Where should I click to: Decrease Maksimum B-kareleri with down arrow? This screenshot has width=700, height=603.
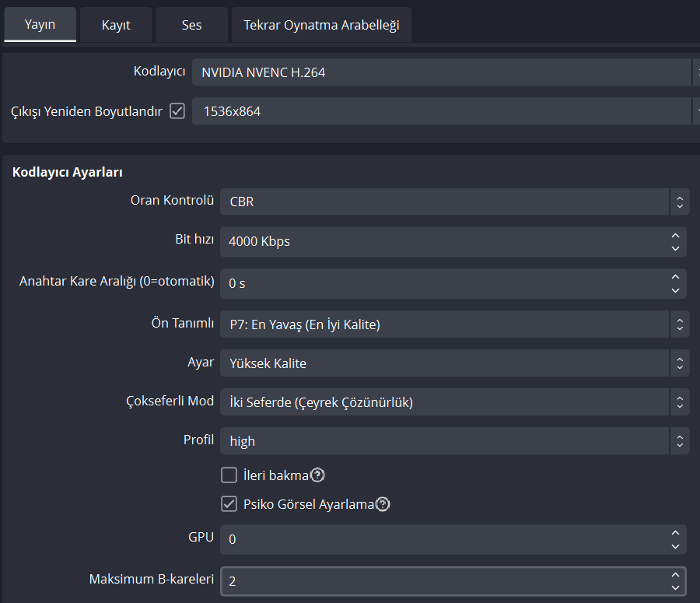675,587
